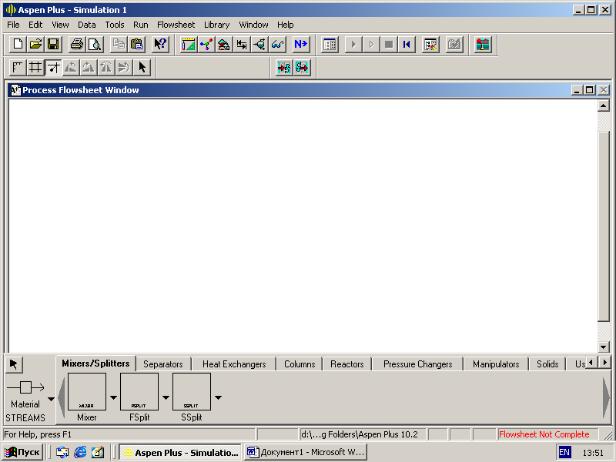Open an existing file using the folder icon

35,44
